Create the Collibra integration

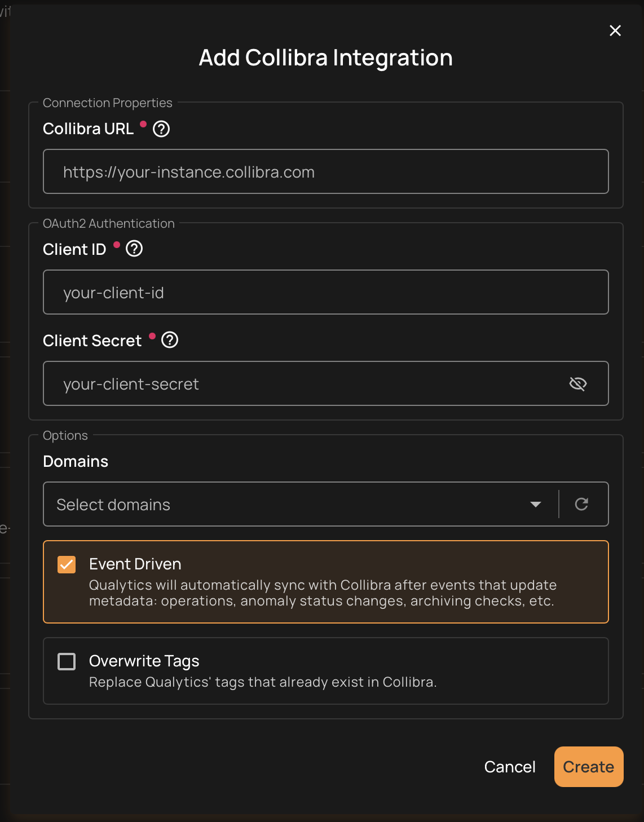(588, 767)
